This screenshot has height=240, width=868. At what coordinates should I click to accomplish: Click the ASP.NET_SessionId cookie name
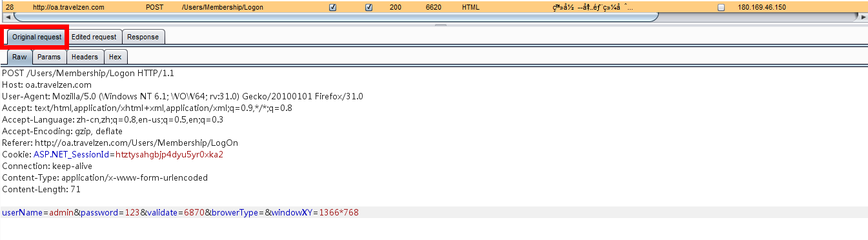tap(72, 154)
